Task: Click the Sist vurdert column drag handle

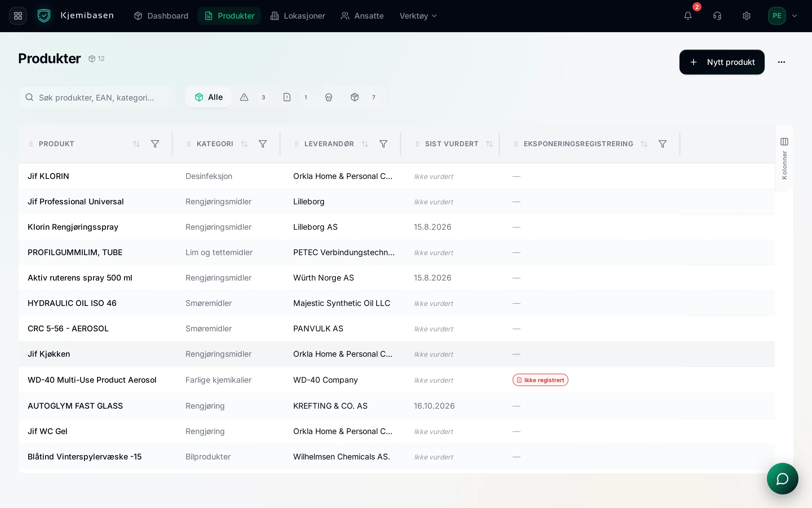Action: tap(417, 144)
